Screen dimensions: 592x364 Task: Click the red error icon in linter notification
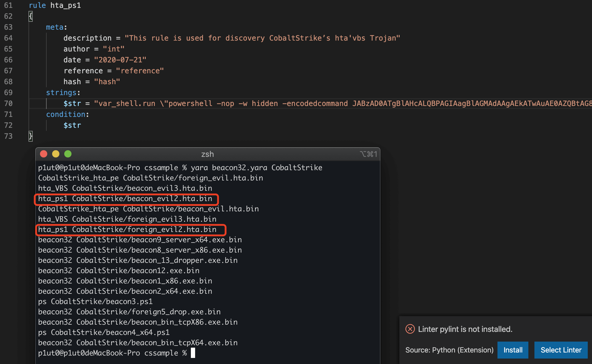[x=410, y=329]
